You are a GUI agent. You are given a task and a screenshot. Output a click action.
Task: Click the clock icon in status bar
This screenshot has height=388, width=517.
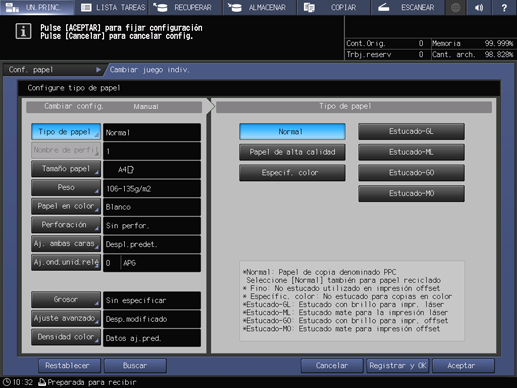click(x=7, y=382)
